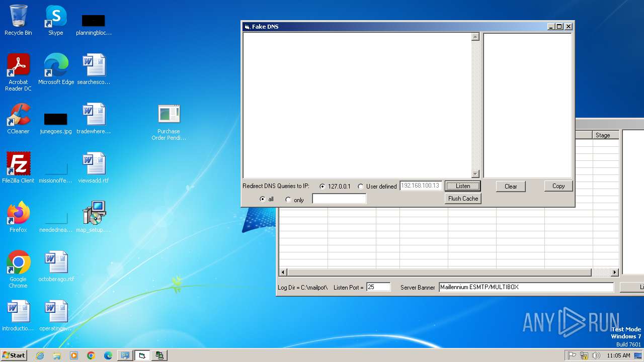Select the map_setup installer icon

(x=94, y=217)
